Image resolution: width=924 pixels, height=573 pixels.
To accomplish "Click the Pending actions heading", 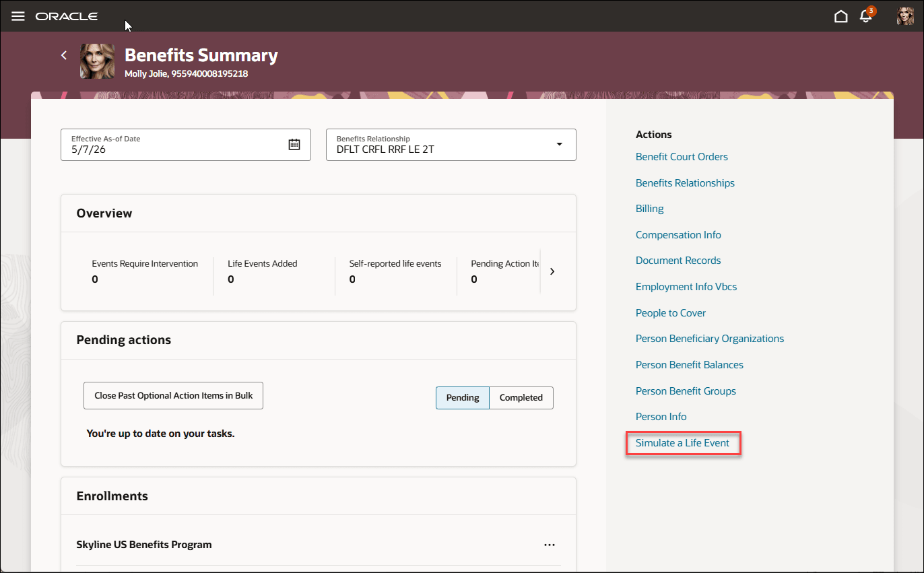I will coord(124,340).
